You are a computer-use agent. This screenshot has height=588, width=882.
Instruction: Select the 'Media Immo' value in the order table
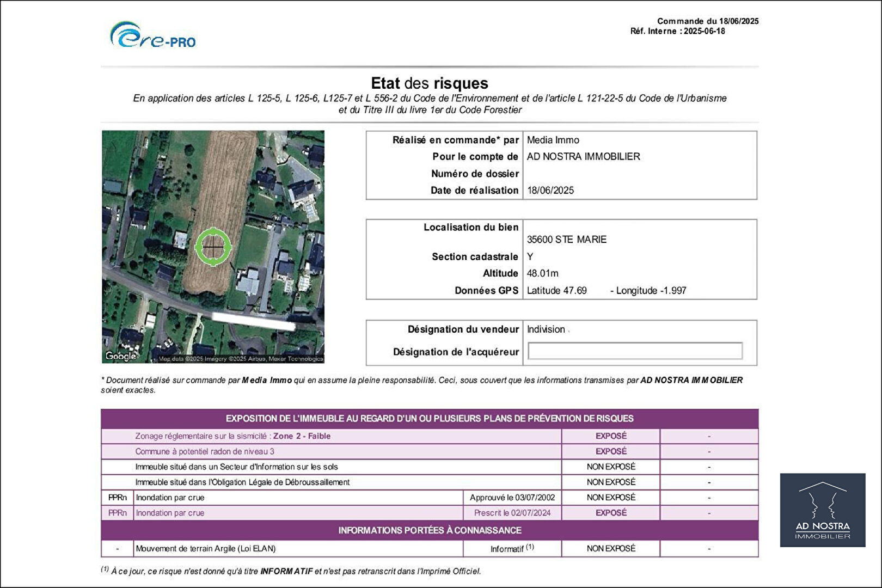click(553, 140)
